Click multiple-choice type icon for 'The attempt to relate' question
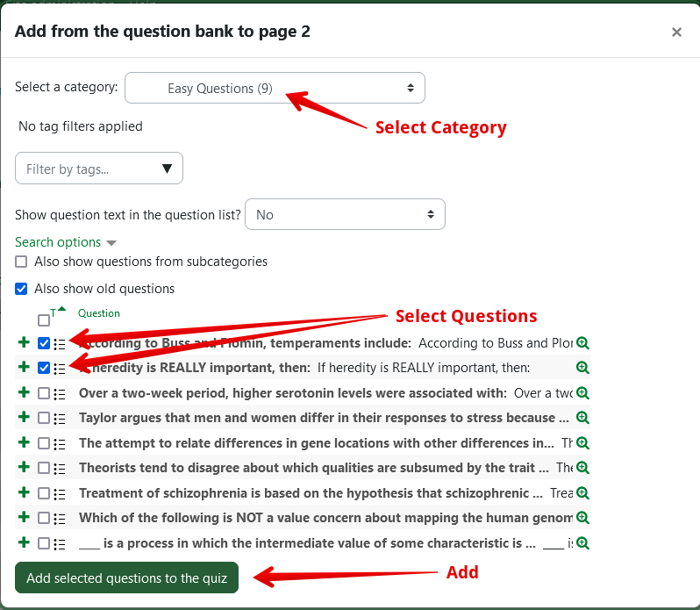 (60, 443)
